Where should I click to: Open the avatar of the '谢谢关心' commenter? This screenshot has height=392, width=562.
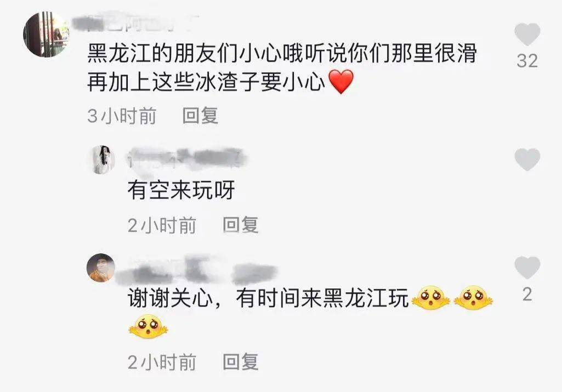coord(101,268)
